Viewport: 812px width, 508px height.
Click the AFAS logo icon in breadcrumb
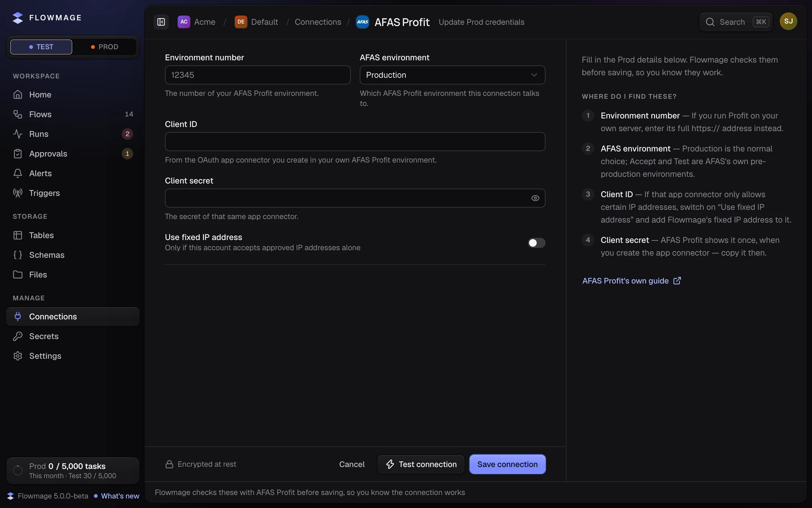click(x=362, y=22)
